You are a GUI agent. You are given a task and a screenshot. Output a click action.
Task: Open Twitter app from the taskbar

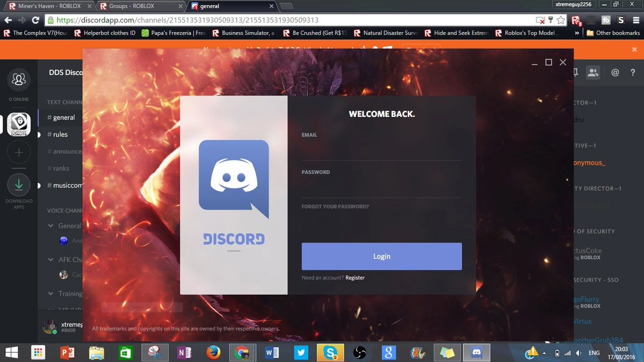tap(301, 352)
